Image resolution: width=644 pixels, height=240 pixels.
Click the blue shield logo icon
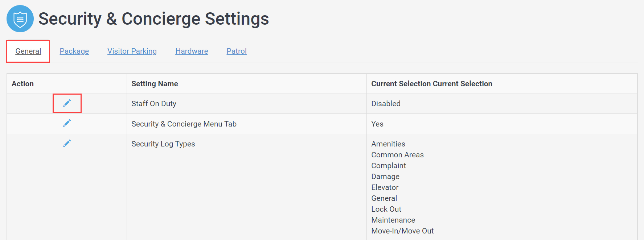coord(20,18)
